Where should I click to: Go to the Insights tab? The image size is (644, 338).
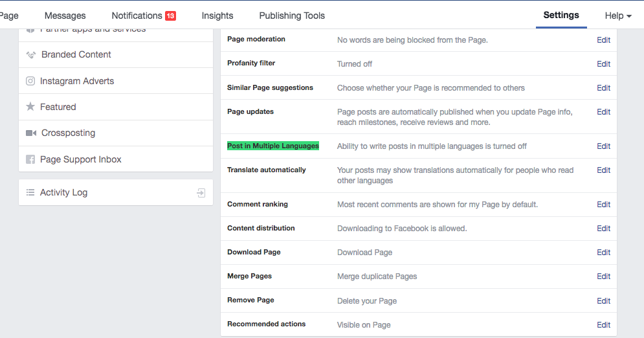(217, 16)
